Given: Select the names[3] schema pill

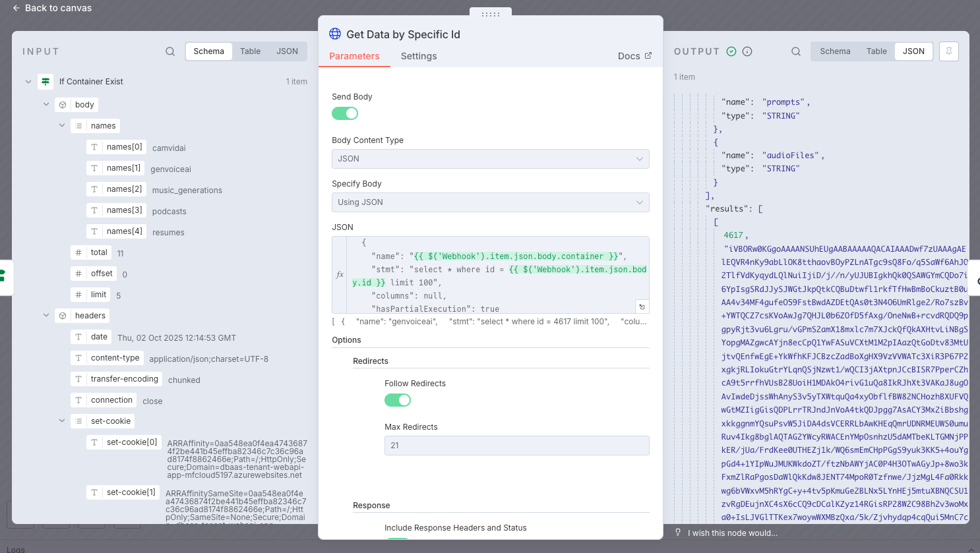Looking at the screenshot, I should tap(117, 210).
